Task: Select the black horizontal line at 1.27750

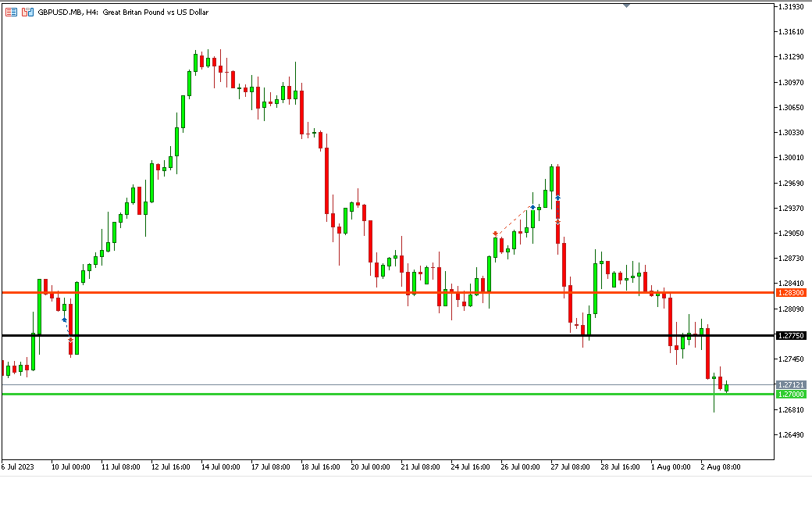Action: pyautogui.click(x=388, y=336)
